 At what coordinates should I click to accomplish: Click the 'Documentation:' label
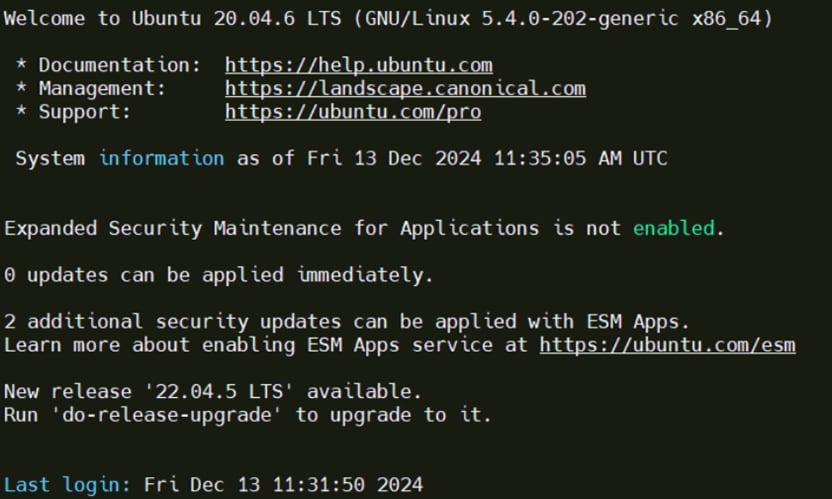tap(119, 65)
